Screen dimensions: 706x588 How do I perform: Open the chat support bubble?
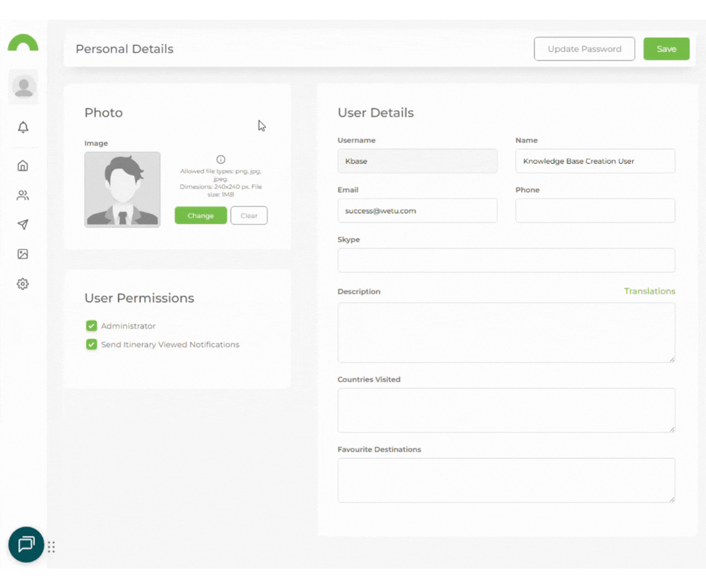coord(26,545)
